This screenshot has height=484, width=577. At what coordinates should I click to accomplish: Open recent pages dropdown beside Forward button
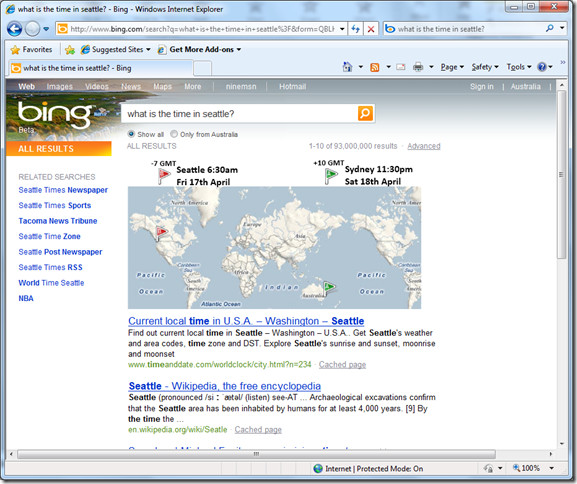click(46, 29)
